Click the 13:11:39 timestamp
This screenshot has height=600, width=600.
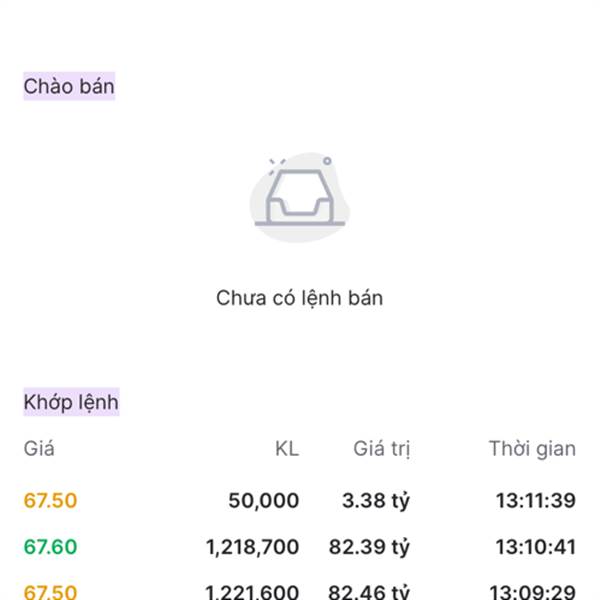pos(536,501)
